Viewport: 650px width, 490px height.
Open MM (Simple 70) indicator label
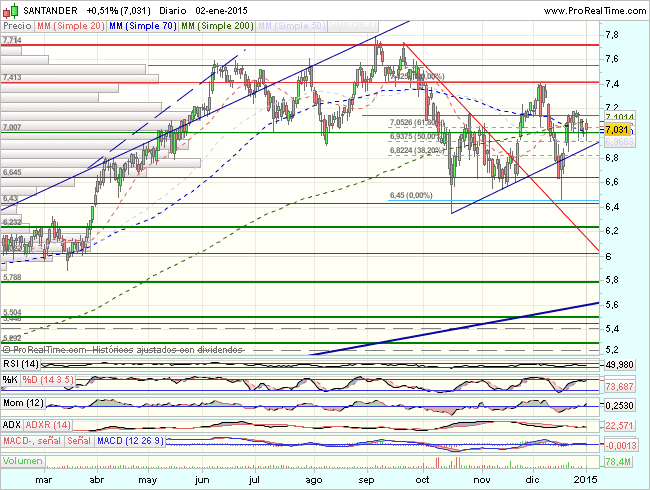143,26
